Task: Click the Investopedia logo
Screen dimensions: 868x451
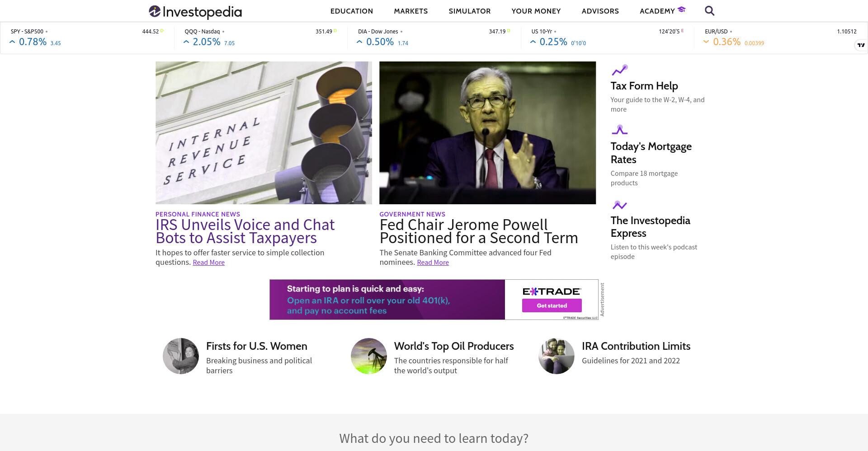Action: tap(195, 12)
